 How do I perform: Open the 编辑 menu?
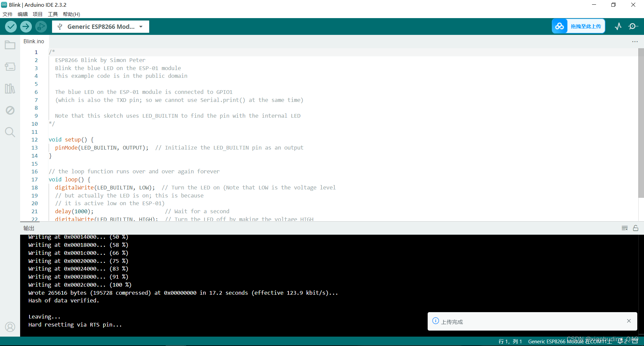tap(22, 14)
